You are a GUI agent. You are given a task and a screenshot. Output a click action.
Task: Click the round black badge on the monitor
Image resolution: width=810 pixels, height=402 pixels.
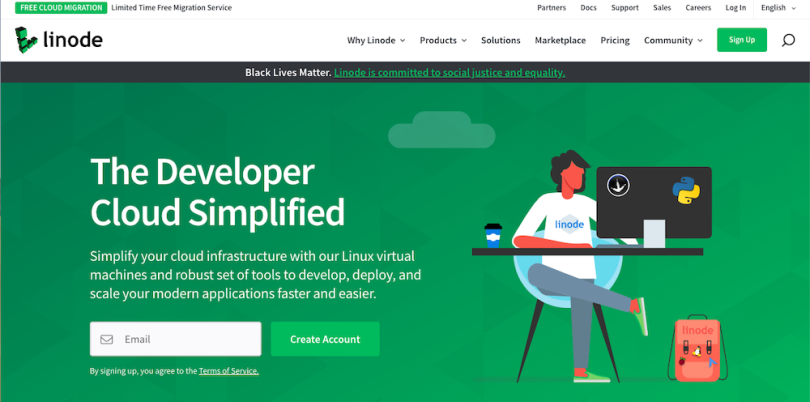click(618, 185)
